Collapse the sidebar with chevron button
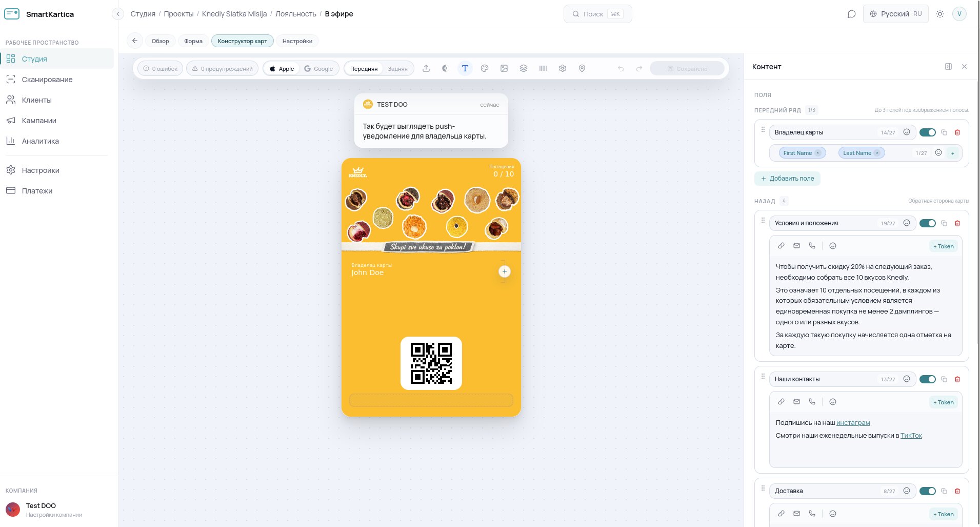 [118, 14]
